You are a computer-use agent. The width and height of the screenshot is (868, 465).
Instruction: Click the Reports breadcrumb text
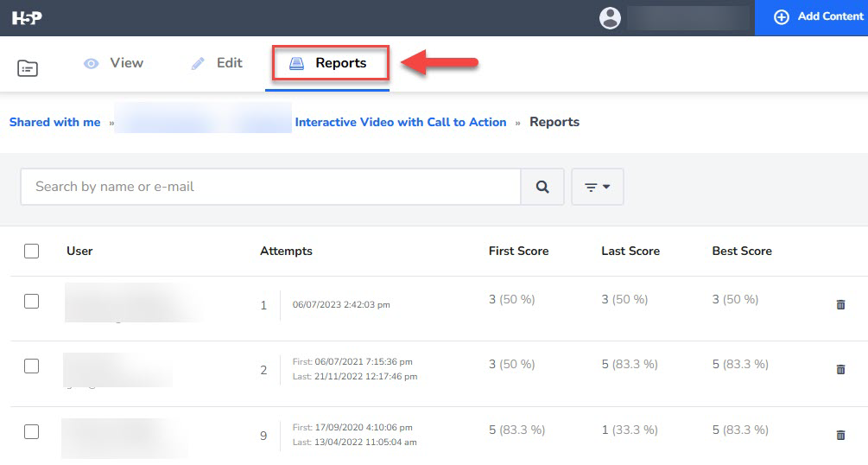(554, 122)
